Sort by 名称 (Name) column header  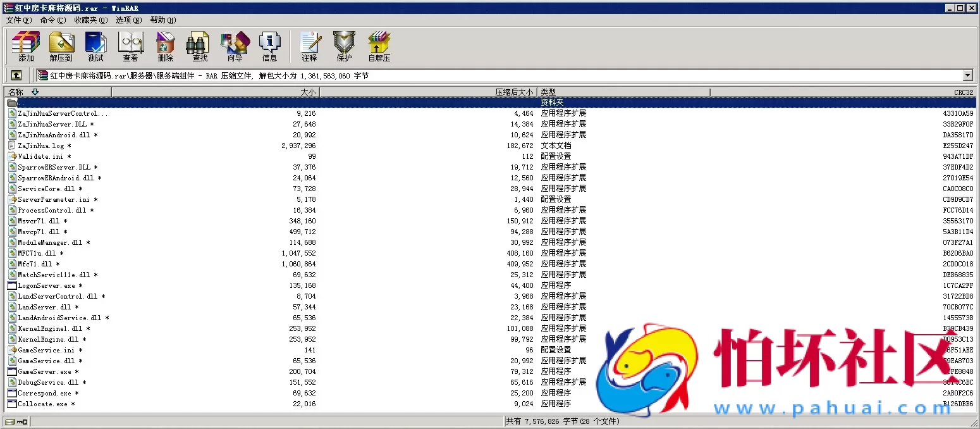[57, 92]
